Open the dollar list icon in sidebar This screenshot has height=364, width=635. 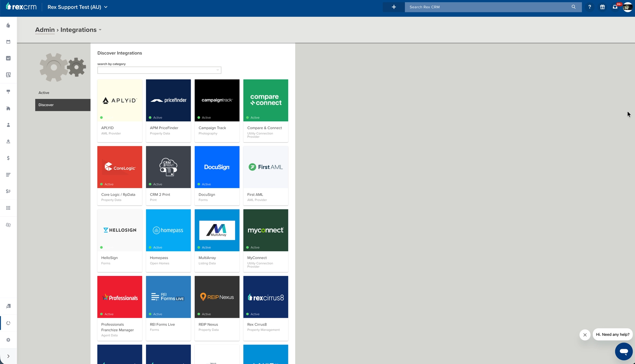pyautogui.click(x=8, y=191)
